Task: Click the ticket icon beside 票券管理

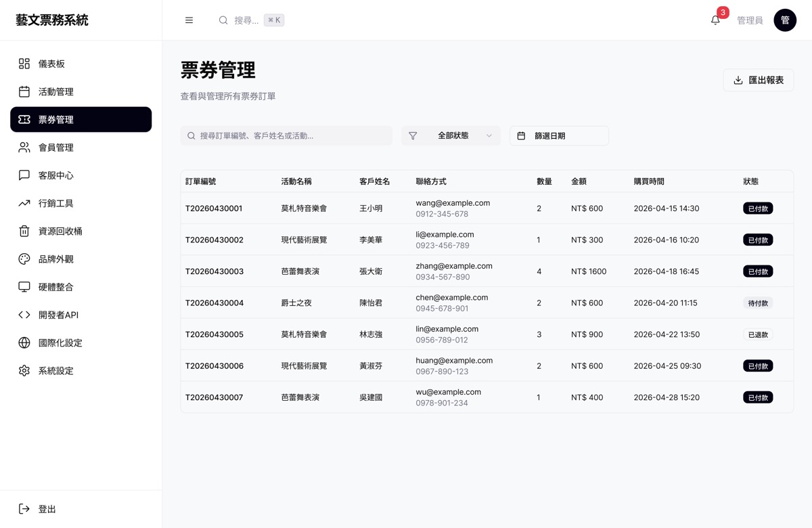Action: [x=24, y=119]
